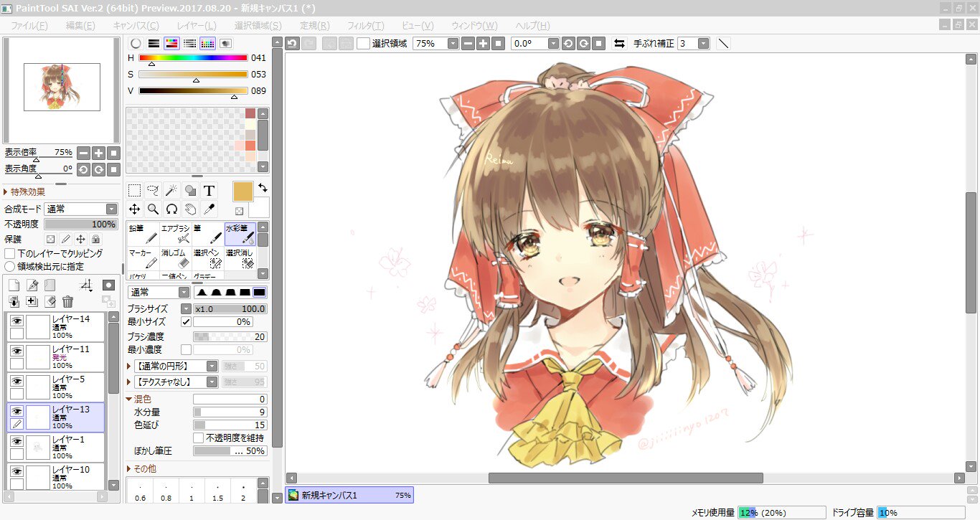Screen dimensions: 980x520
Task: Open the rotation angle 0.0° dropdown
Action: pos(534,43)
